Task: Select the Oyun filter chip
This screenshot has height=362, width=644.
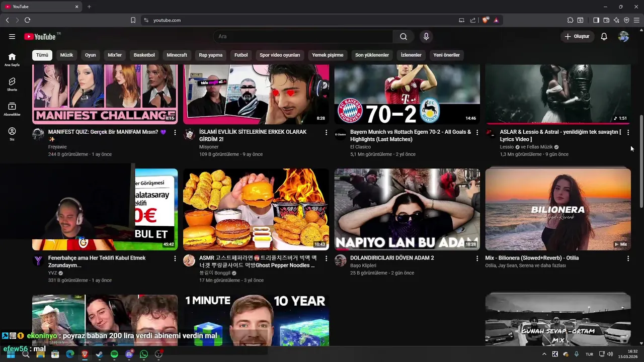Action: pos(91,55)
